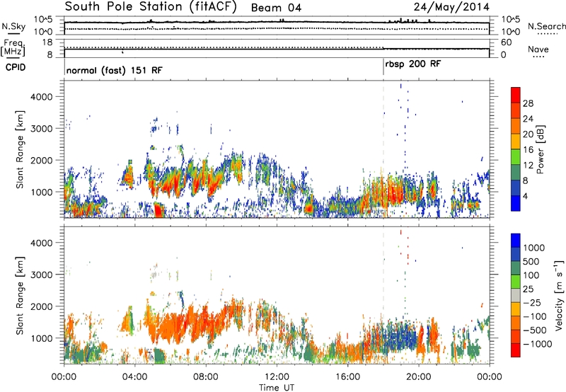Click the 'Freq. [MHz]' axis label
566x392 pixels.
pyautogui.click(x=13, y=47)
